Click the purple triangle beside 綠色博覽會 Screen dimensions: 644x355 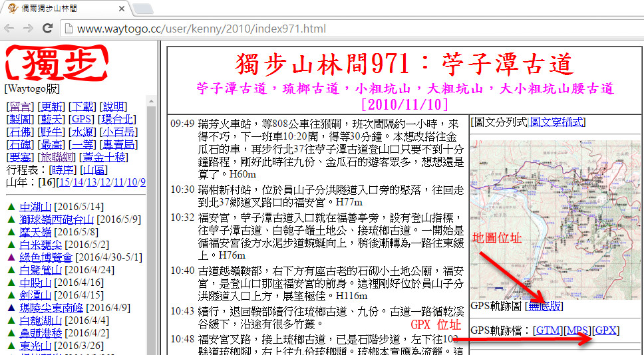11,257
